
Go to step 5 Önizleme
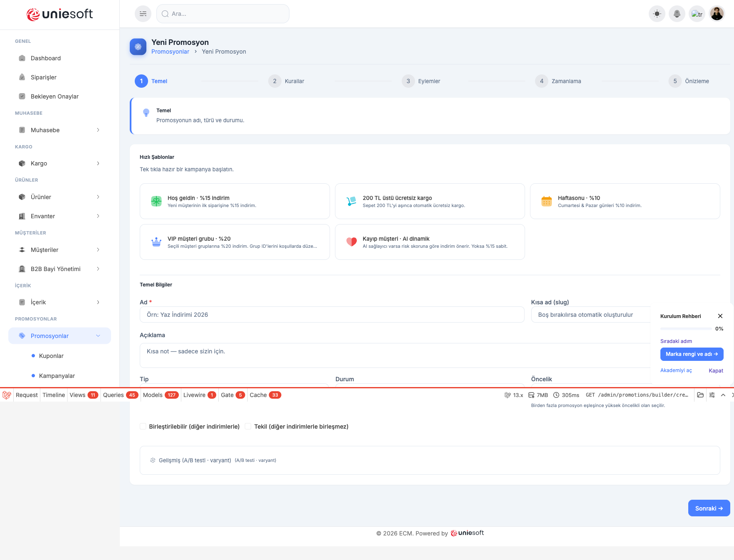pyautogui.click(x=689, y=81)
